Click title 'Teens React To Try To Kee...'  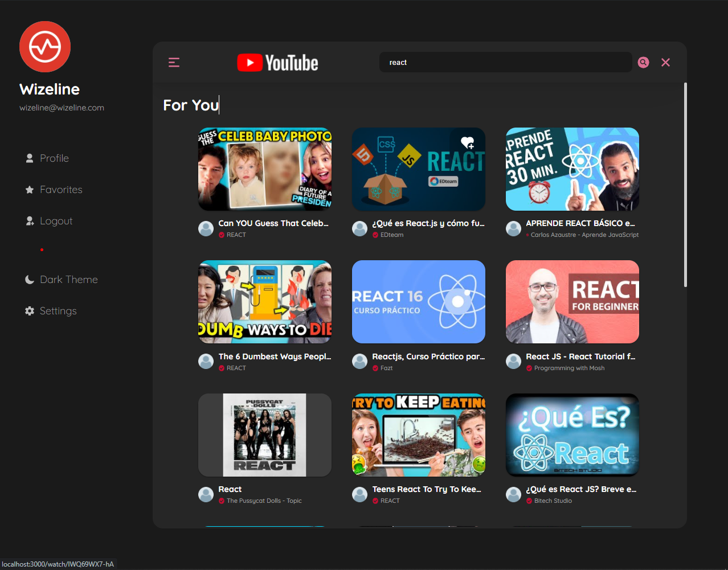point(427,489)
